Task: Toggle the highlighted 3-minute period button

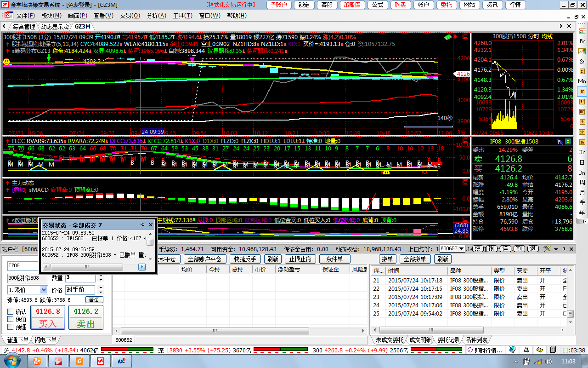Action: tap(582, 92)
